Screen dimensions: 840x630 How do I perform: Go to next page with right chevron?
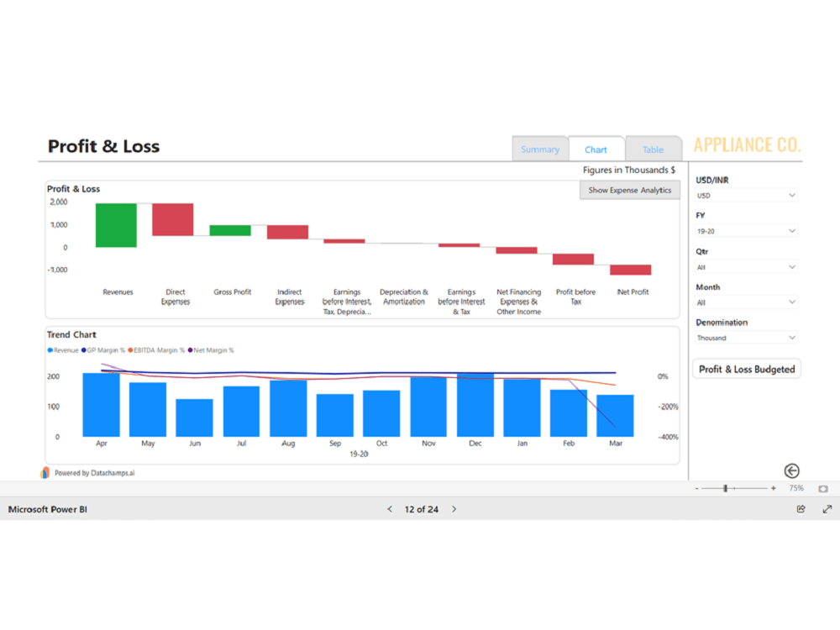pyautogui.click(x=454, y=509)
